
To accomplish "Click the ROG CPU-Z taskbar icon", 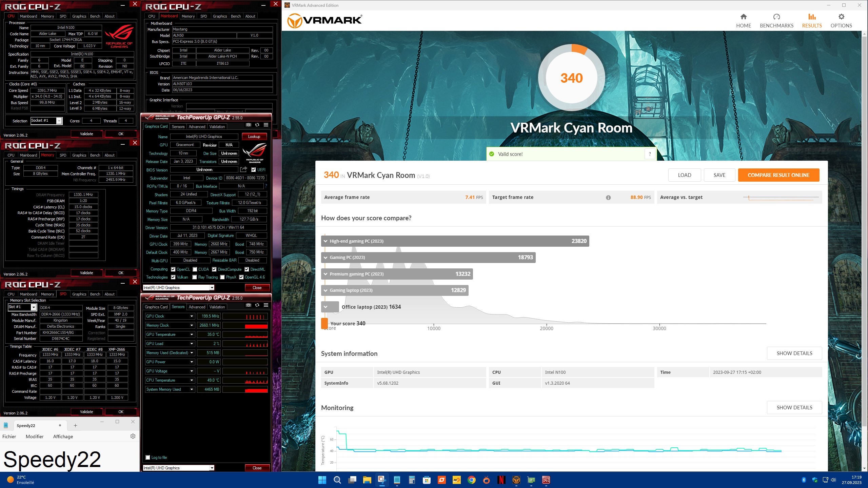I will 546,480.
